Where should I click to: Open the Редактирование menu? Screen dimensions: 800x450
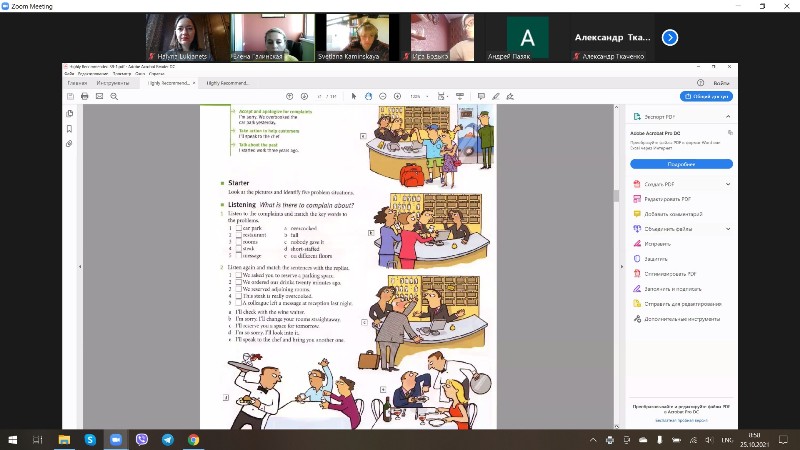tap(92, 74)
